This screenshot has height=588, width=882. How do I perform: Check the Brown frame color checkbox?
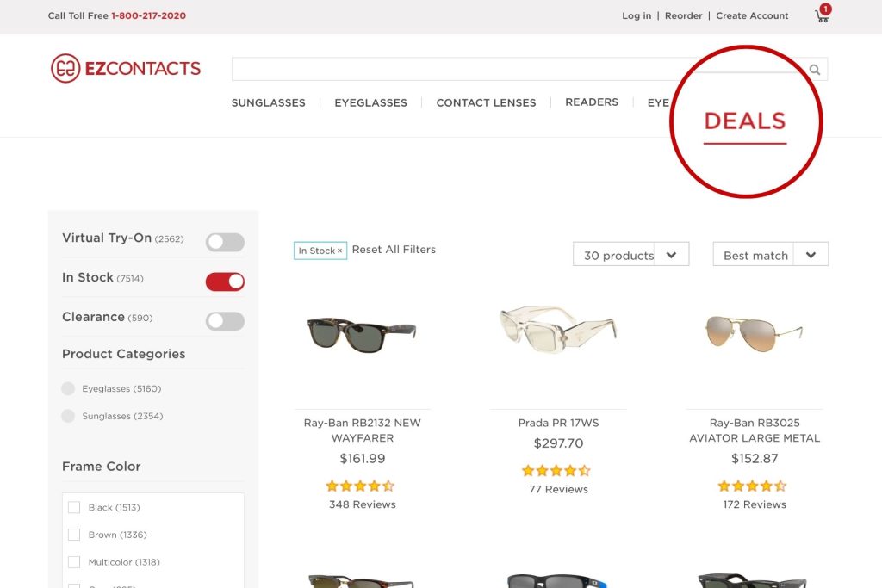coord(74,535)
